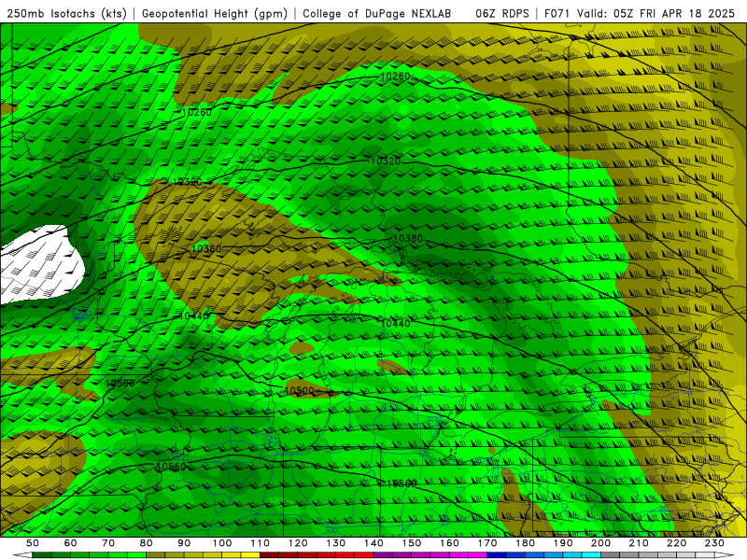Click the westernmost 10560 height contour label

click(x=172, y=467)
